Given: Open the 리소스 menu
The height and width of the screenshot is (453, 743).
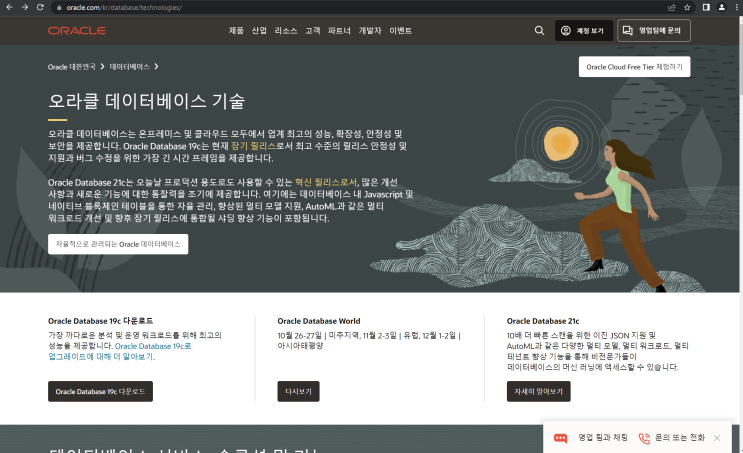Looking at the screenshot, I should [286, 30].
